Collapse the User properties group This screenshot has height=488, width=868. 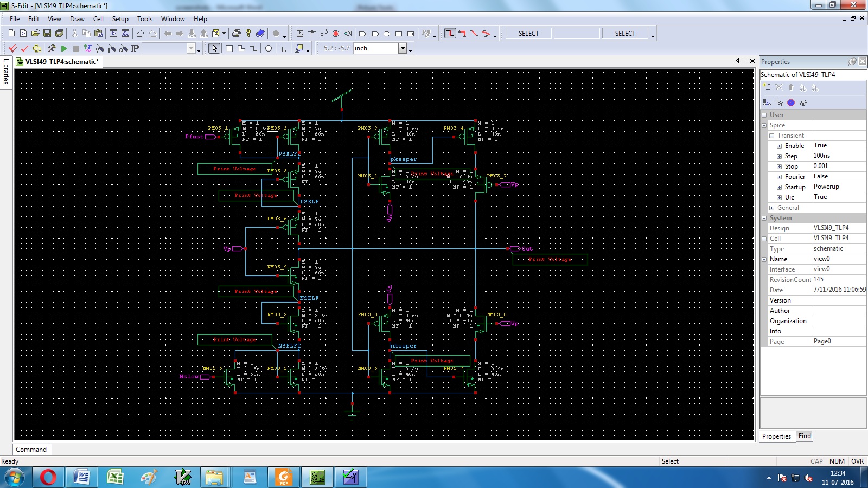click(764, 115)
